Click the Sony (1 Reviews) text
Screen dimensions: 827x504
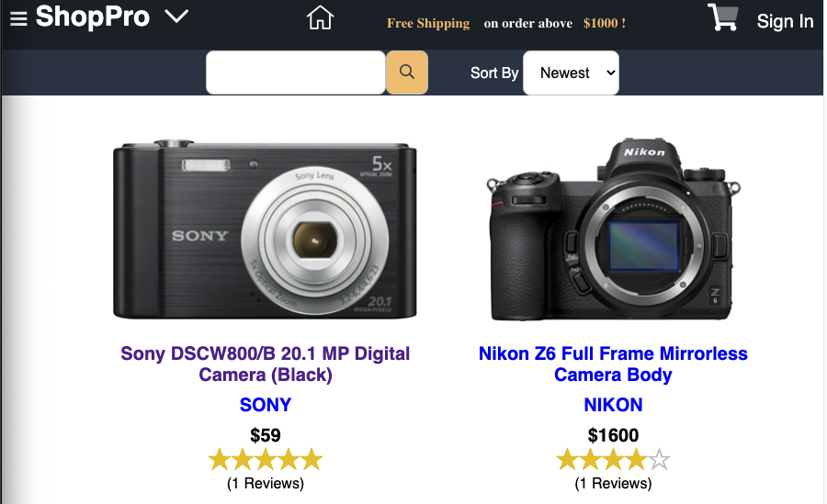click(266, 483)
